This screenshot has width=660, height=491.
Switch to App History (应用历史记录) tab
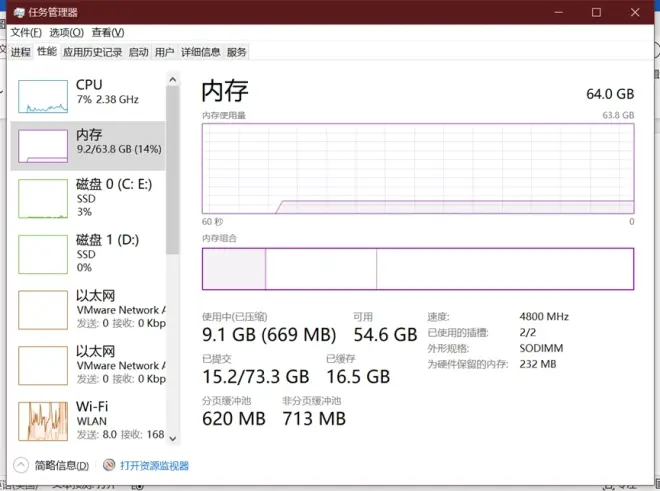[92, 52]
